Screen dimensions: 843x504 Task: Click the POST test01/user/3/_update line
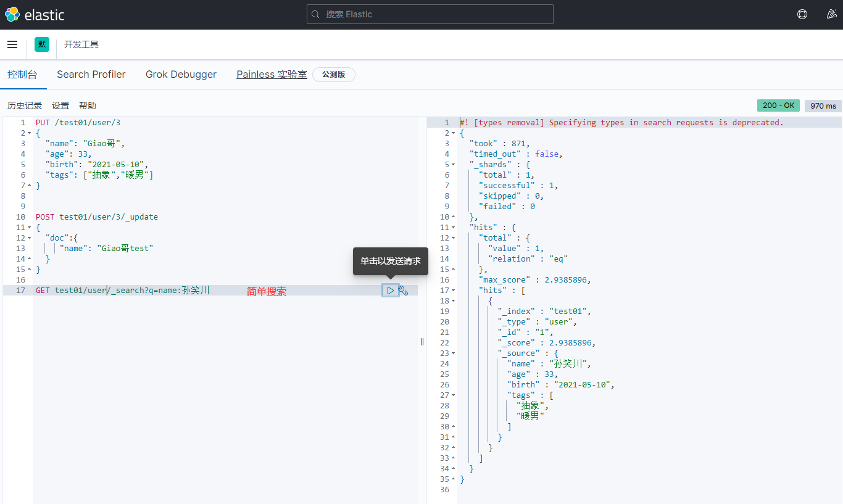pos(97,217)
